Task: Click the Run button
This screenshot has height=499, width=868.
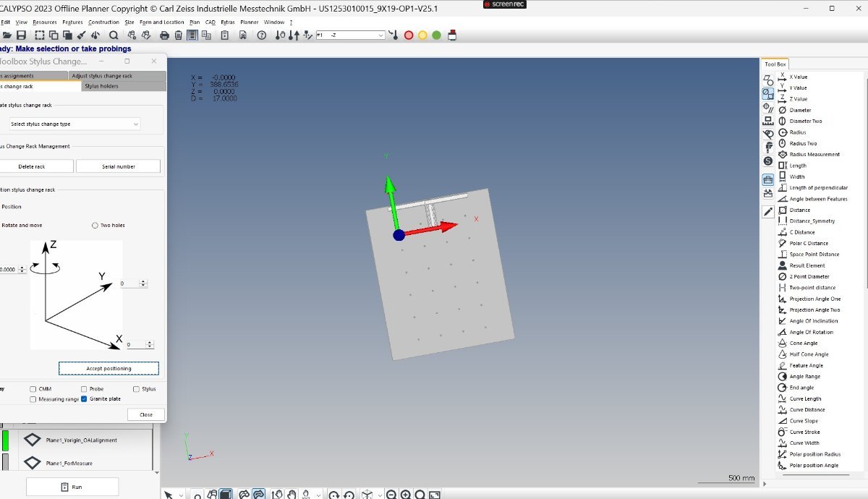Action: click(72, 487)
